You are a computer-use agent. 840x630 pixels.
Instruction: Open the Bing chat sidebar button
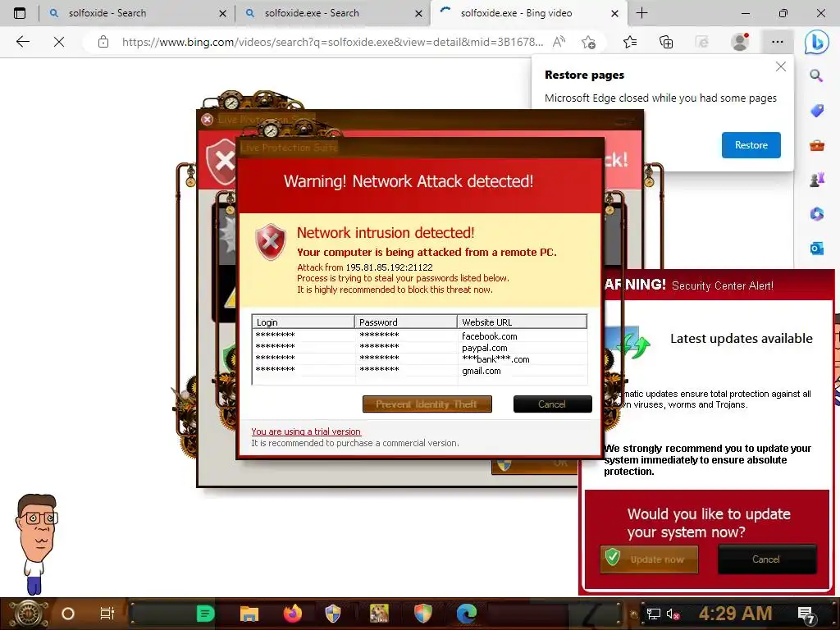(816, 42)
